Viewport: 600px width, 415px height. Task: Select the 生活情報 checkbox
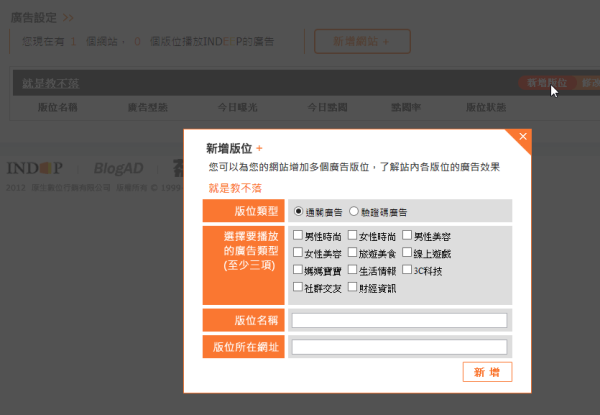(352, 270)
